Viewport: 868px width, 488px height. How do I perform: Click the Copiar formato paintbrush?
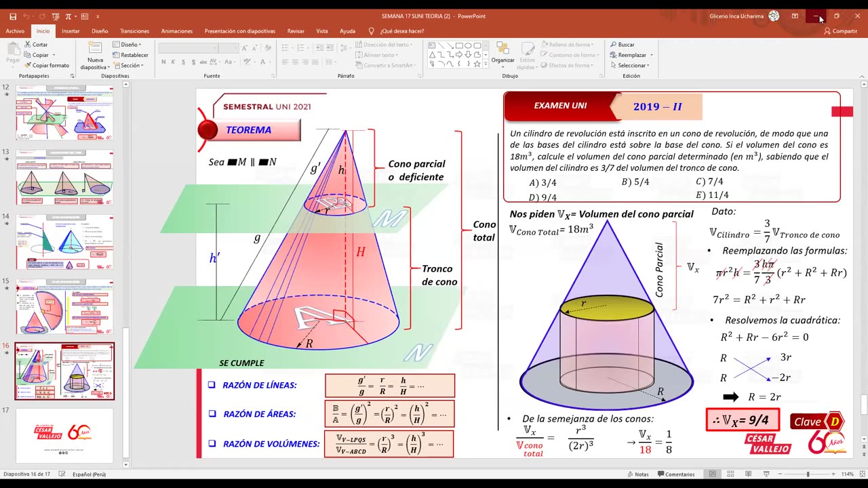click(x=46, y=66)
